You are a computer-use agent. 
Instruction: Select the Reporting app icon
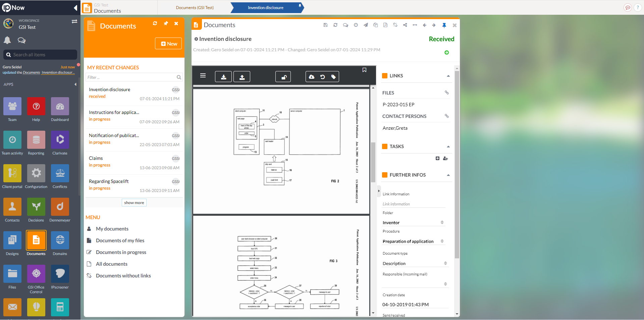pos(36,140)
